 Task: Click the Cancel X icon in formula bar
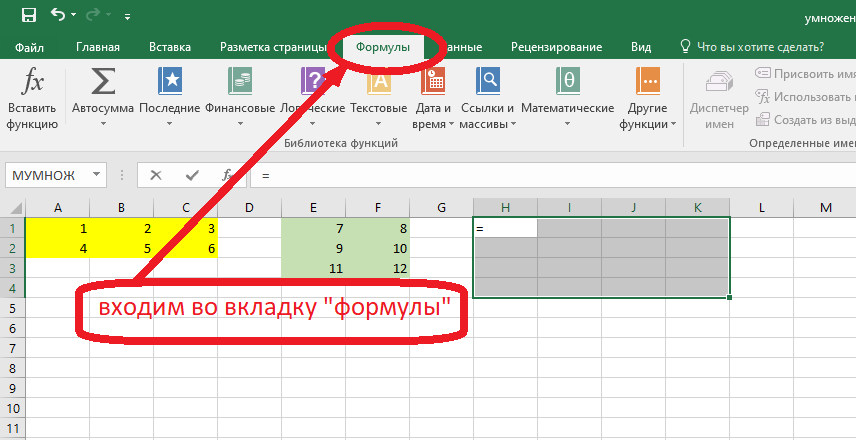(156, 175)
